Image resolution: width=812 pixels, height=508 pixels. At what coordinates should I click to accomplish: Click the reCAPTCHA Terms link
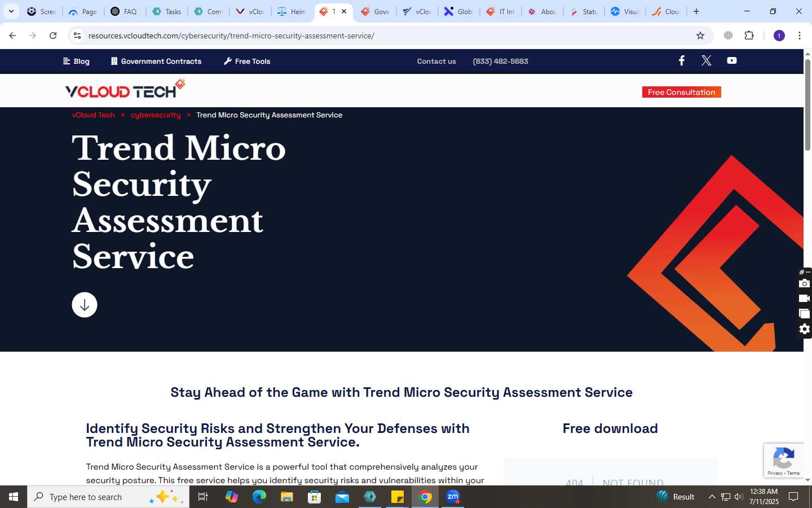(x=793, y=473)
